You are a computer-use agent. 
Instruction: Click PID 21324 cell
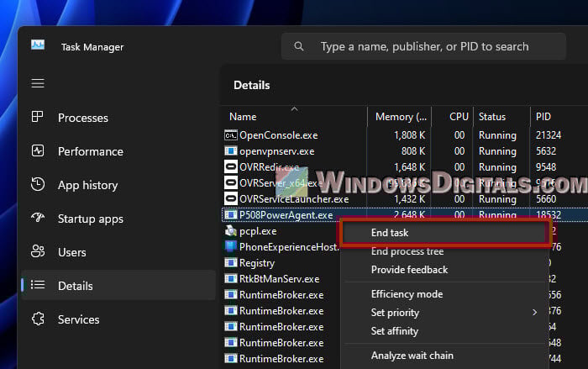(549, 135)
